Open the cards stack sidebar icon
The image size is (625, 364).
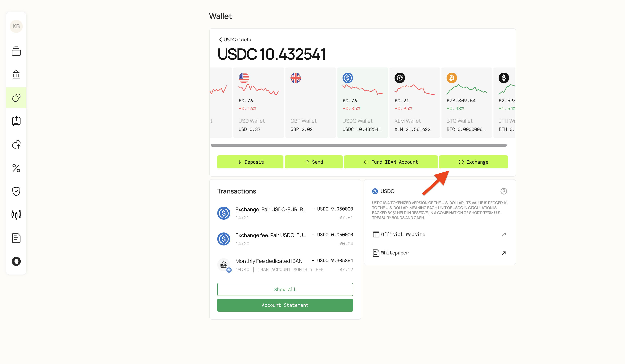tap(16, 51)
